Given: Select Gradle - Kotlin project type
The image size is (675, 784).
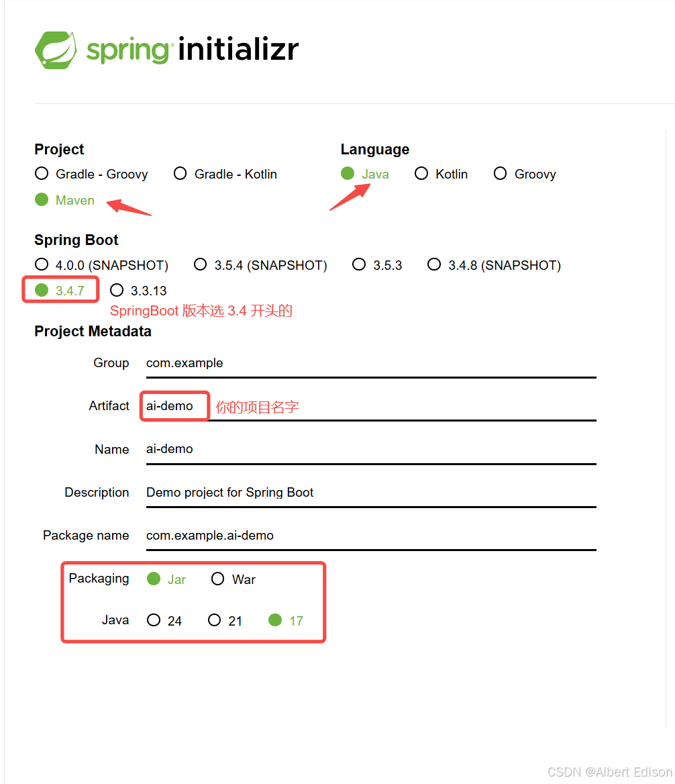Looking at the screenshot, I should click(225, 174).
